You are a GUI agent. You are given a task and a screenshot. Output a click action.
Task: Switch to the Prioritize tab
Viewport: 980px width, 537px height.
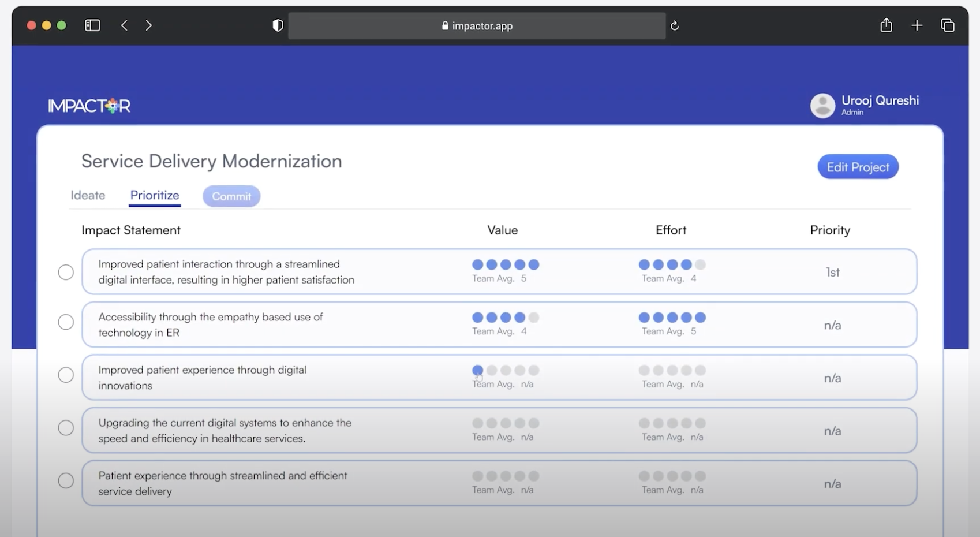pyautogui.click(x=155, y=195)
